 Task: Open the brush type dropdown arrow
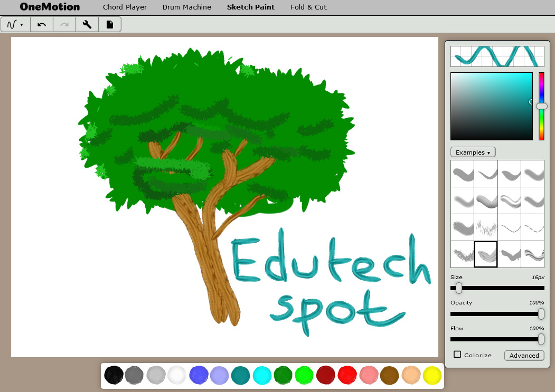(21, 24)
